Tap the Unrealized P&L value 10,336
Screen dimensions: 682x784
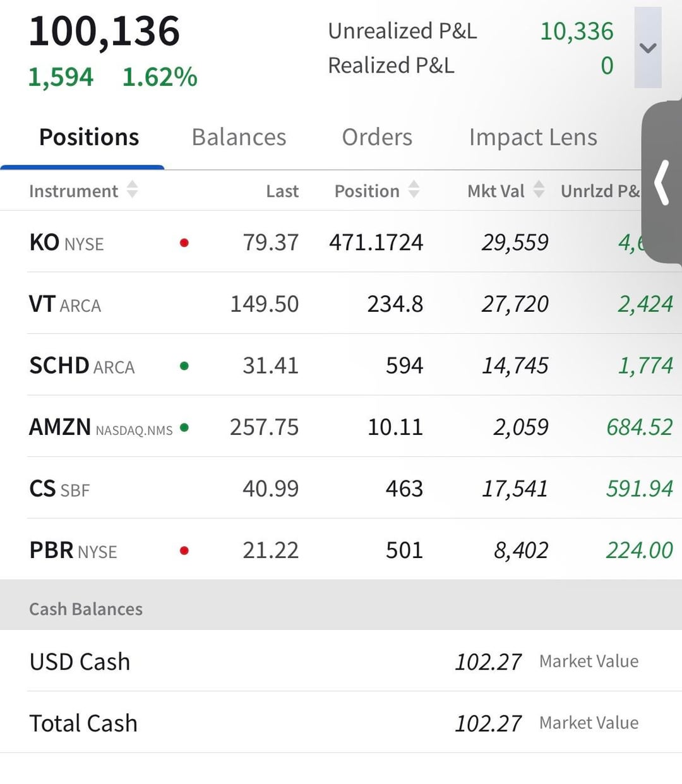pyautogui.click(x=576, y=32)
